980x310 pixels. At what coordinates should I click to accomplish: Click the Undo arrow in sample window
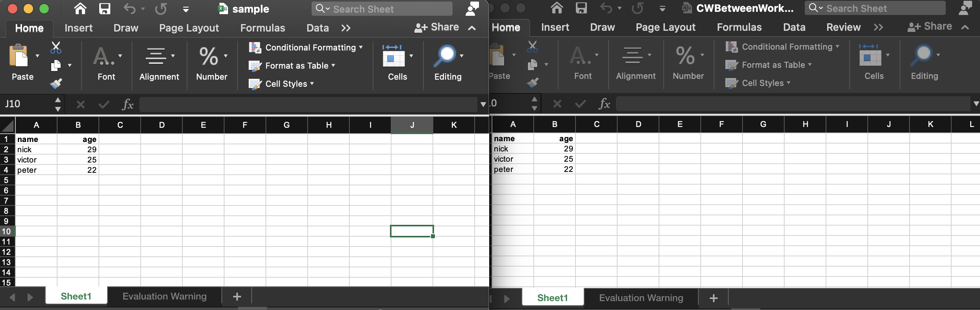point(129,9)
